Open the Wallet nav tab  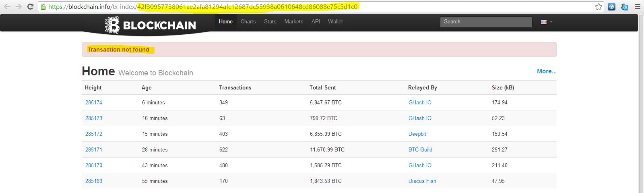[335, 22]
